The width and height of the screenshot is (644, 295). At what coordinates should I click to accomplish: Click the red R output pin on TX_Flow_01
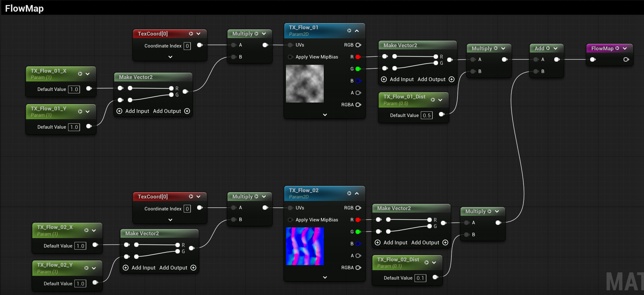pyautogui.click(x=358, y=57)
